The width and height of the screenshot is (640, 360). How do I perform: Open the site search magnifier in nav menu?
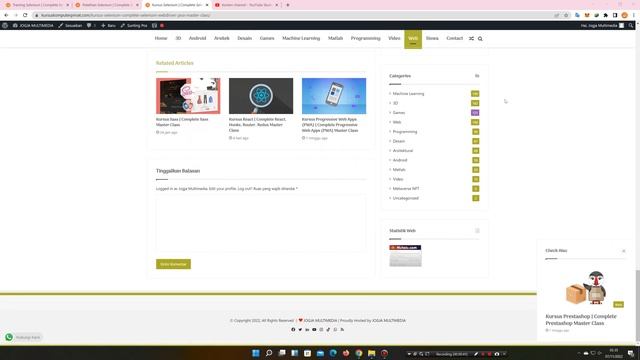(x=480, y=38)
